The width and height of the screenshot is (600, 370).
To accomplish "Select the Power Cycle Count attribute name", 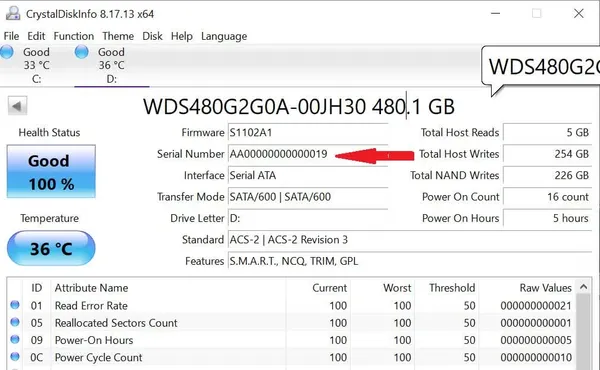I will point(98,357).
